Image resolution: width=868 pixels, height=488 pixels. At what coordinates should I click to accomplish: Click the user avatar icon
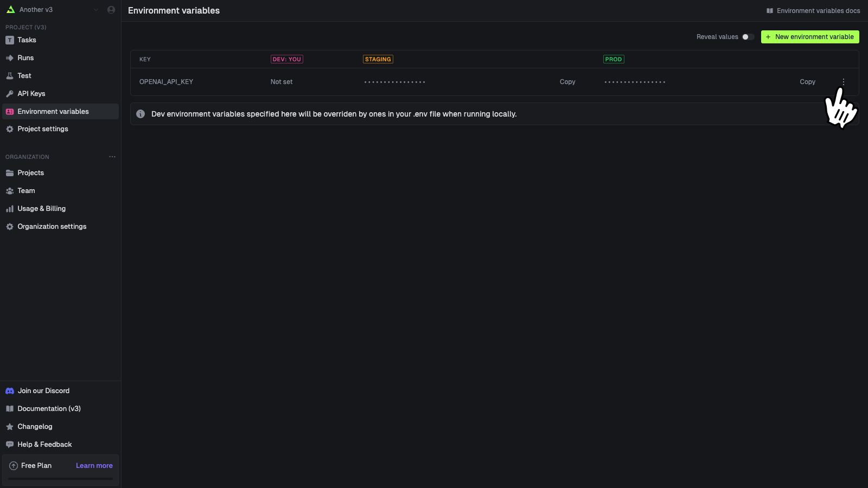click(x=111, y=9)
